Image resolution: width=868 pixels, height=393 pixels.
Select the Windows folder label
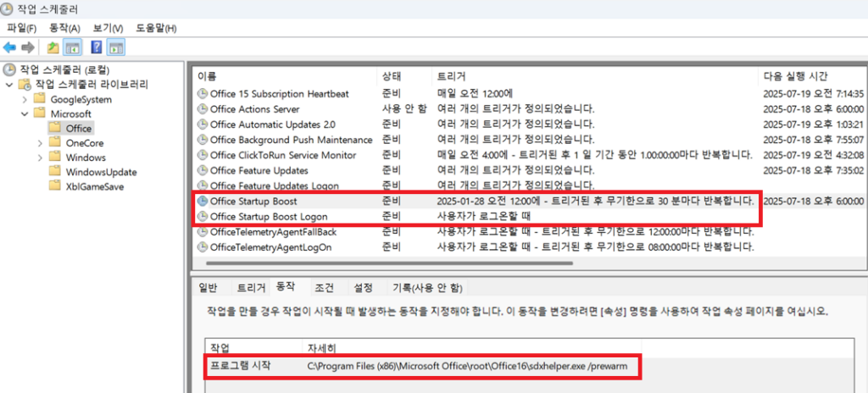pyautogui.click(x=86, y=158)
